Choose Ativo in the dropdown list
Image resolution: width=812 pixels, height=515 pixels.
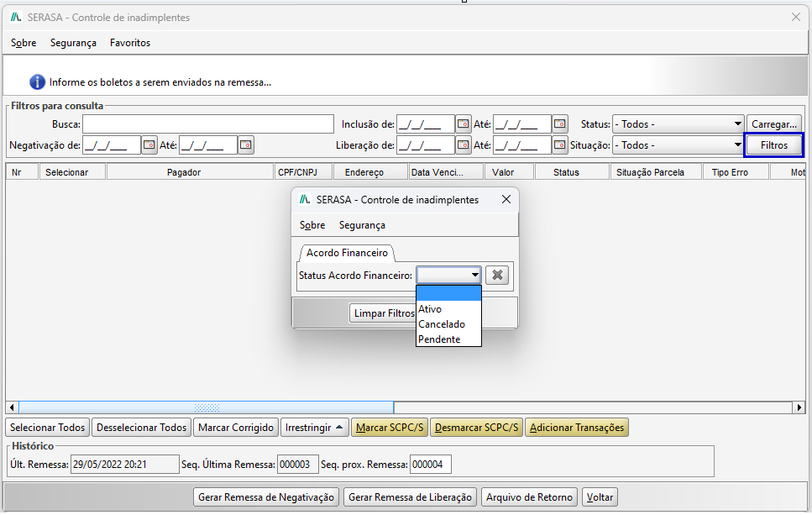point(449,309)
